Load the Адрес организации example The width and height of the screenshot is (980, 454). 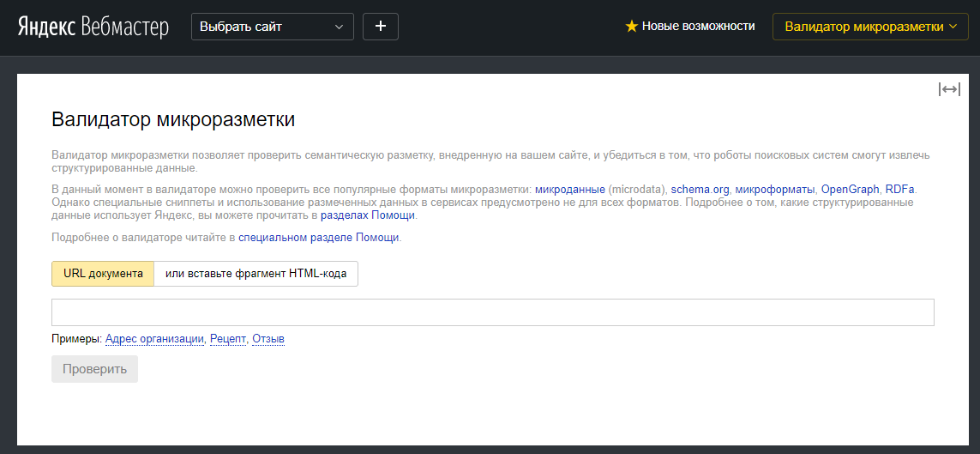click(x=154, y=339)
